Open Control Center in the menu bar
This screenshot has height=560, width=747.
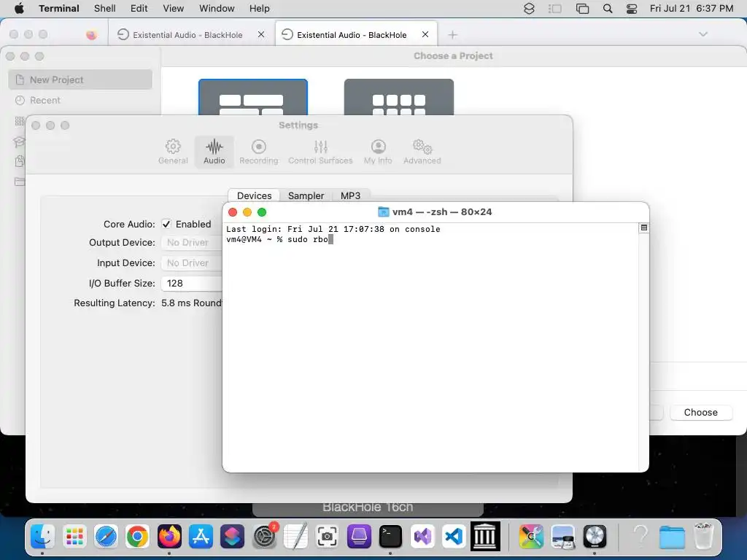click(632, 9)
